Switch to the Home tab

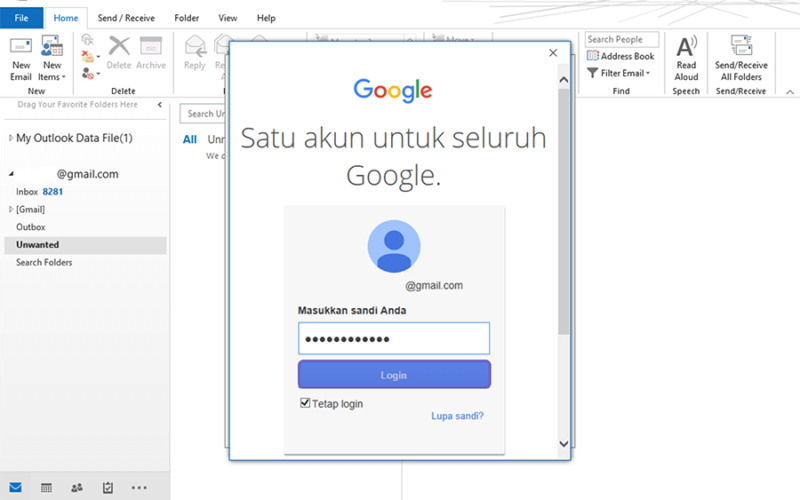(66, 18)
